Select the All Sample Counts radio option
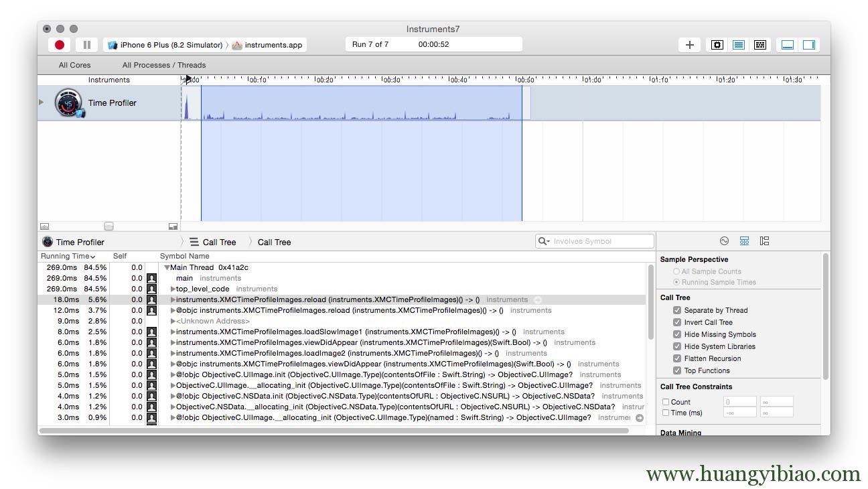 (x=676, y=271)
